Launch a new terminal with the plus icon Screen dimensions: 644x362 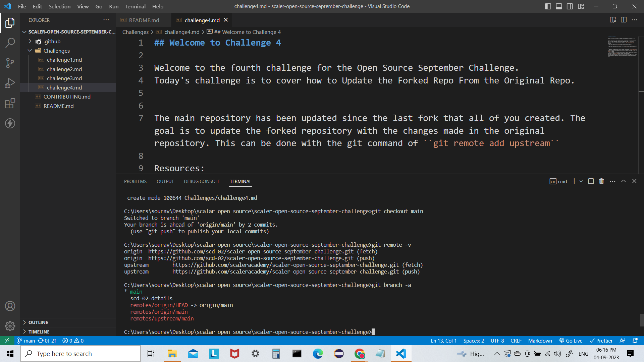(x=574, y=181)
